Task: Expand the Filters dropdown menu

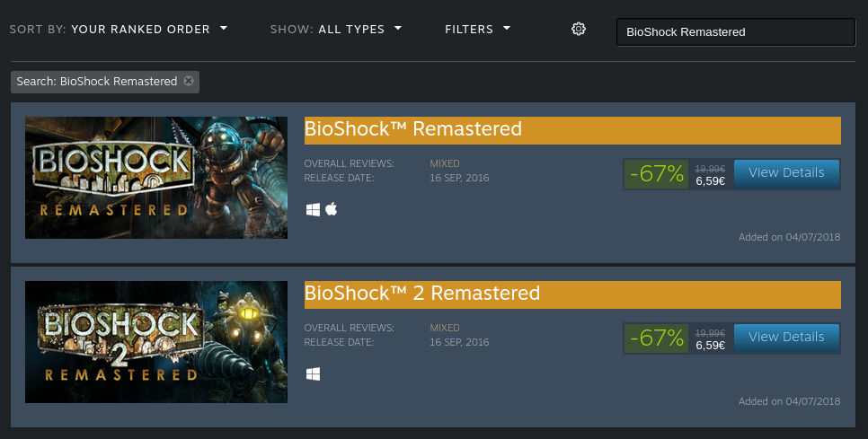Action: point(478,30)
